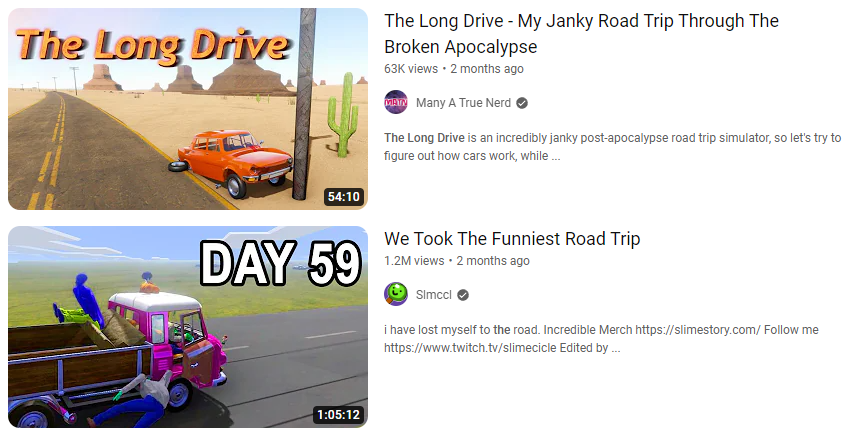Open the DAY 59 road trip thumbnail
854x428 pixels.
(188, 327)
